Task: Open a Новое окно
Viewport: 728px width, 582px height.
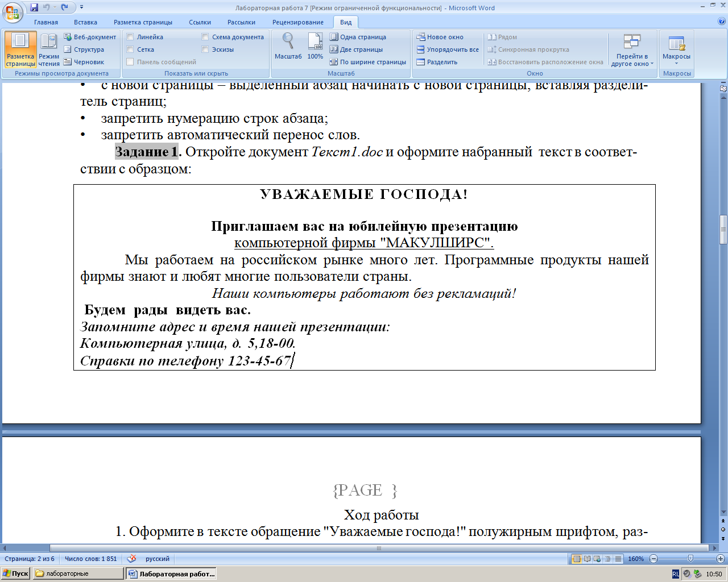Action: (440, 37)
